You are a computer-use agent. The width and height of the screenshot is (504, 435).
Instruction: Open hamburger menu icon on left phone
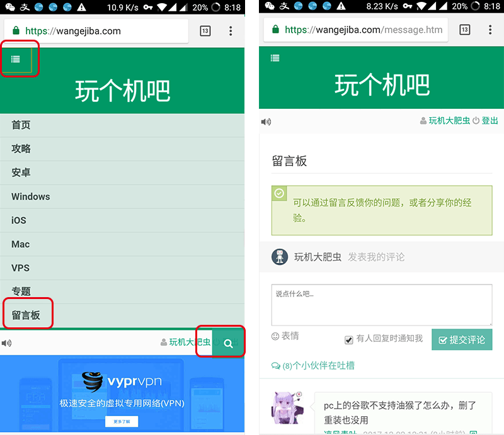pos(16,59)
